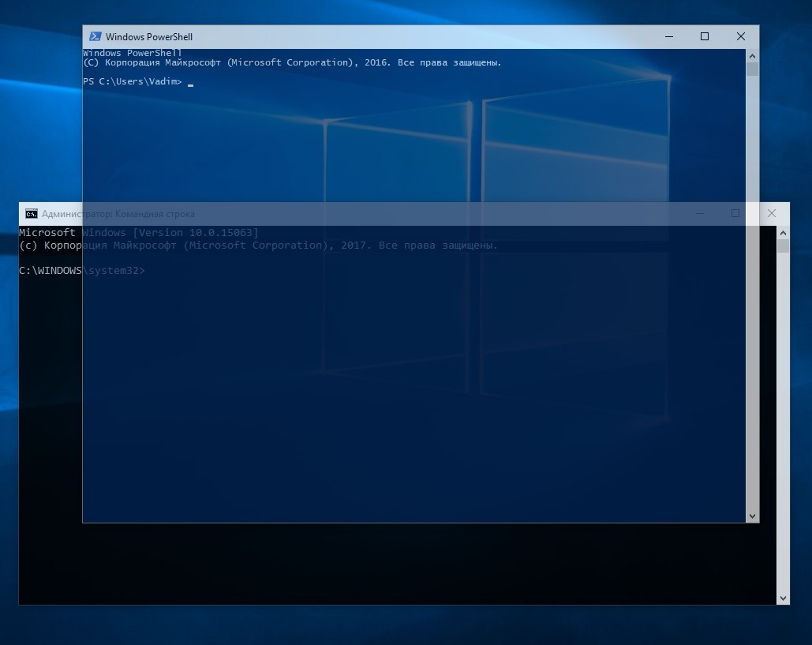Minimize the Command Prompt window
Image resolution: width=812 pixels, height=645 pixels.
click(x=700, y=213)
